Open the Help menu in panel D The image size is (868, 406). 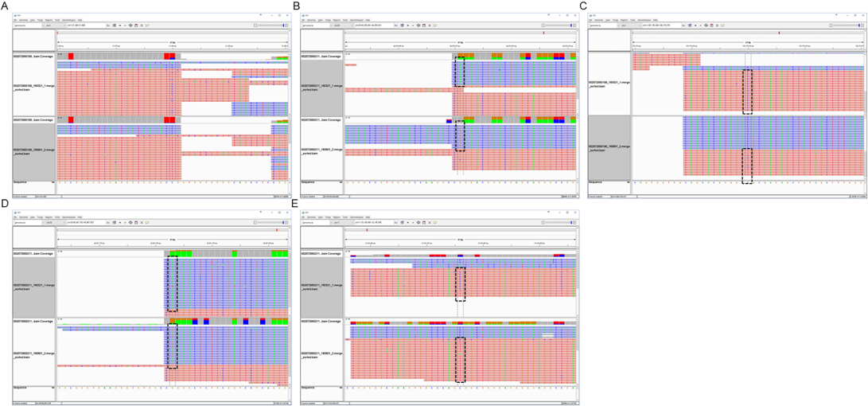click(80, 217)
